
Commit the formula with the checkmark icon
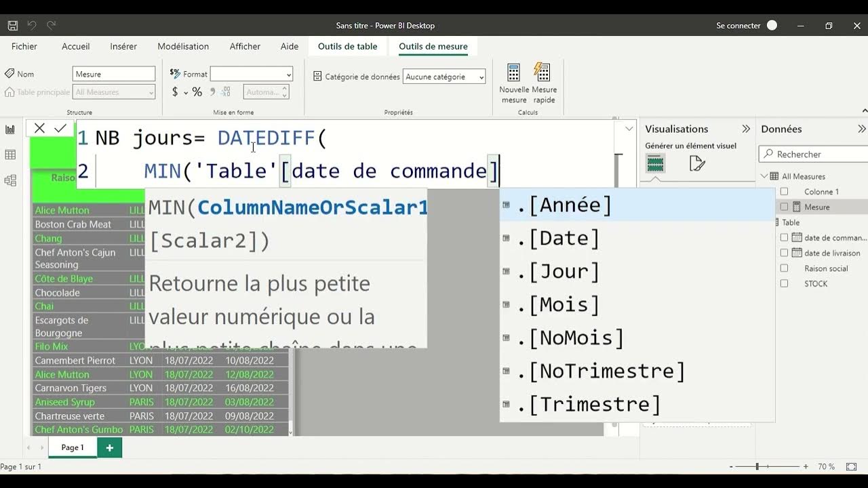60,128
